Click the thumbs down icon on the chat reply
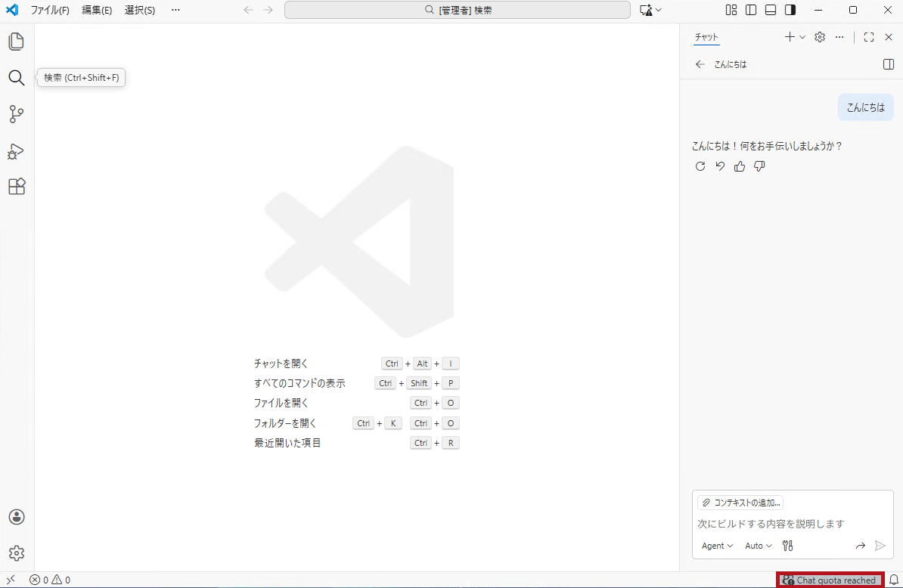Screen dimensions: 903x588 (759, 166)
